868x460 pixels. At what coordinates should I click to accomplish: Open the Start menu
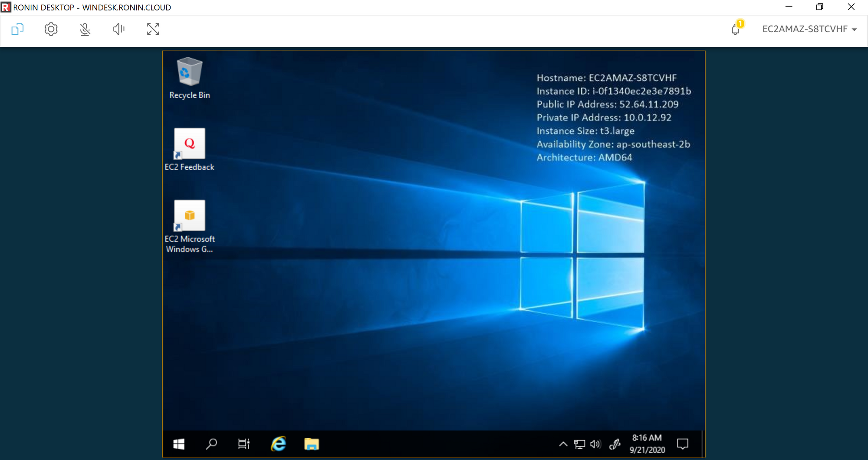(x=179, y=444)
